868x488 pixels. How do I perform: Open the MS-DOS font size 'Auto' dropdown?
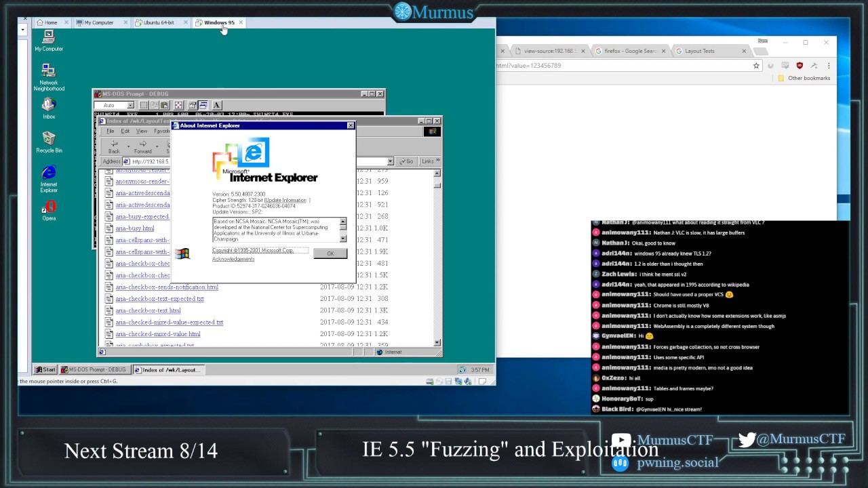coord(130,106)
